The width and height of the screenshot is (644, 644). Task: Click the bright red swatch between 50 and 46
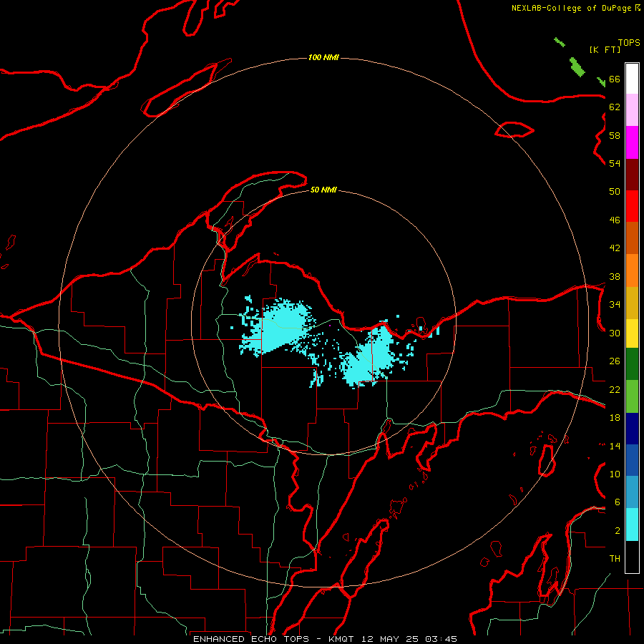tap(632, 206)
